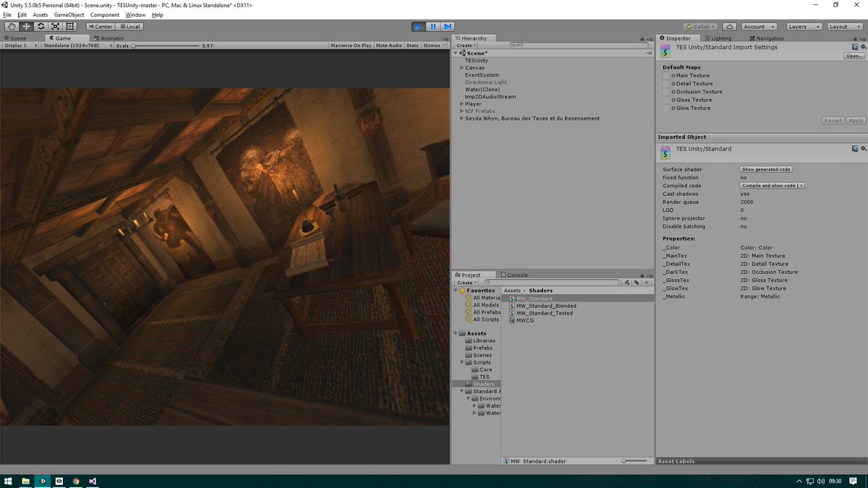This screenshot has height=488, width=868.
Task: Open Layout dropdown
Action: pos(844,27)
